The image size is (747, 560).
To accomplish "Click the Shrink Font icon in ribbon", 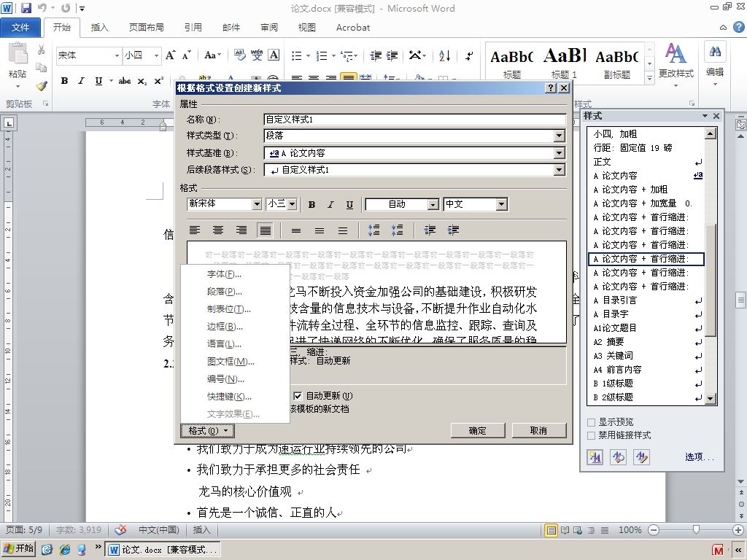I will [186, 55].
